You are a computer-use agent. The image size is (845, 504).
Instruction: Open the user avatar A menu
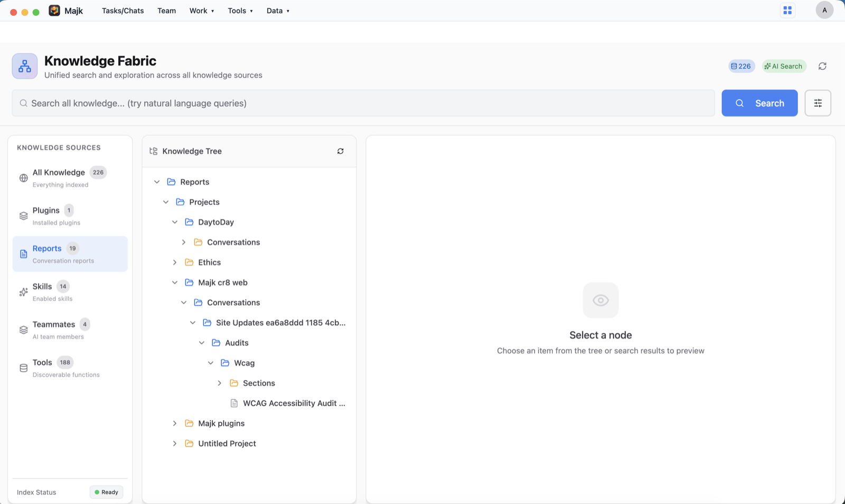pos(824,10)
